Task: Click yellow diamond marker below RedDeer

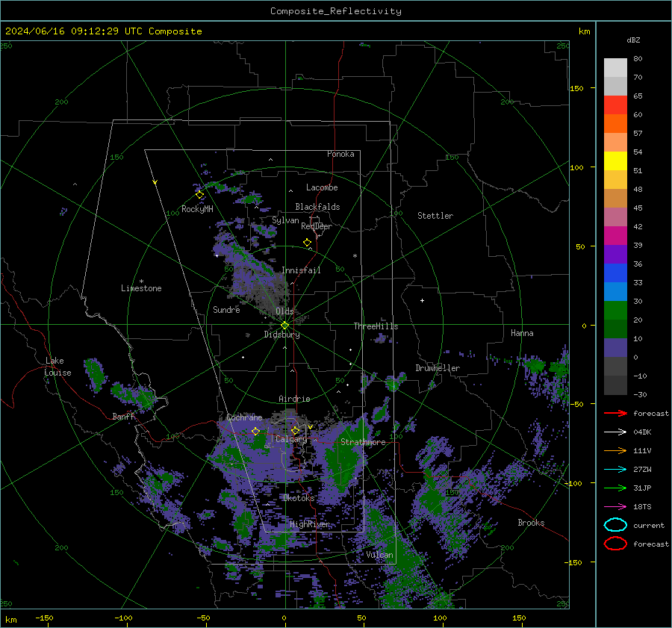Action: [x=308, y=243]
